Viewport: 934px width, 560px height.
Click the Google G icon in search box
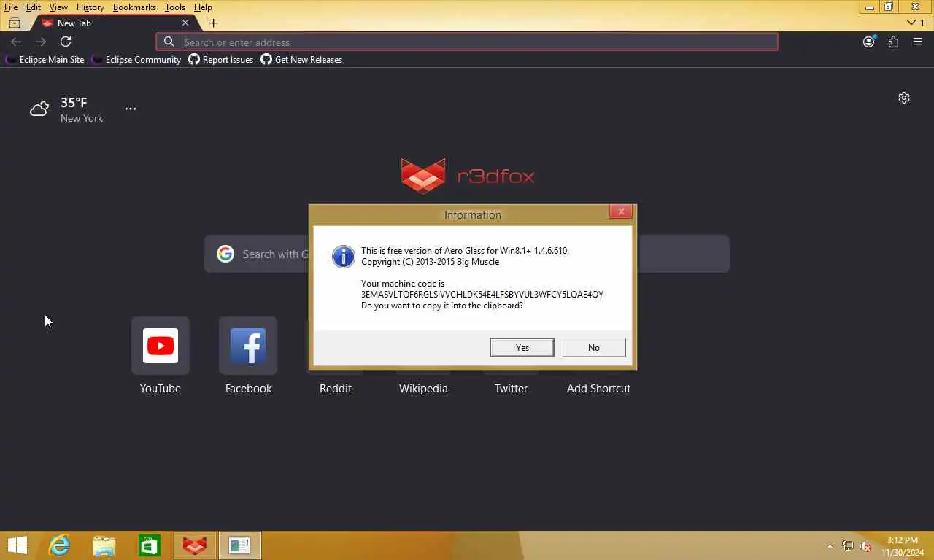click(x=225, y=254)
